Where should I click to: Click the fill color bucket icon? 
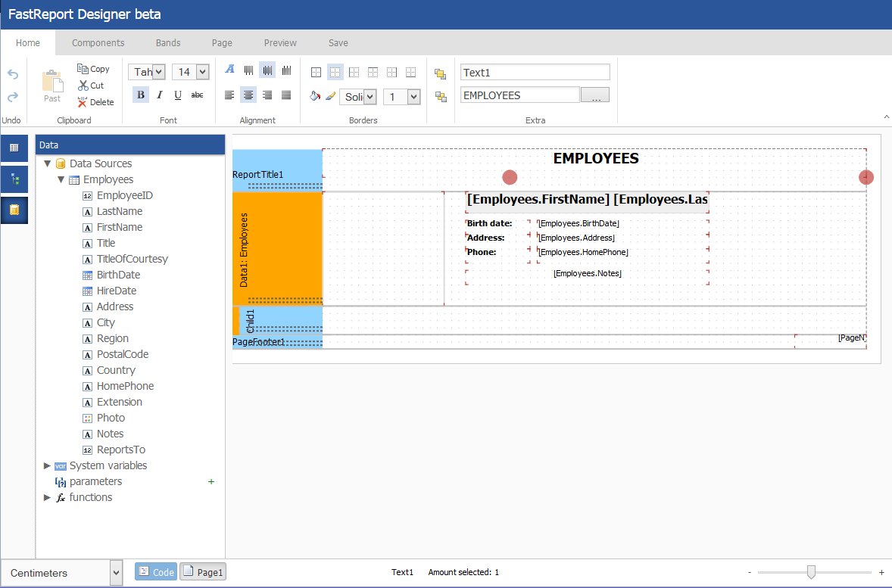click(314, 96)
